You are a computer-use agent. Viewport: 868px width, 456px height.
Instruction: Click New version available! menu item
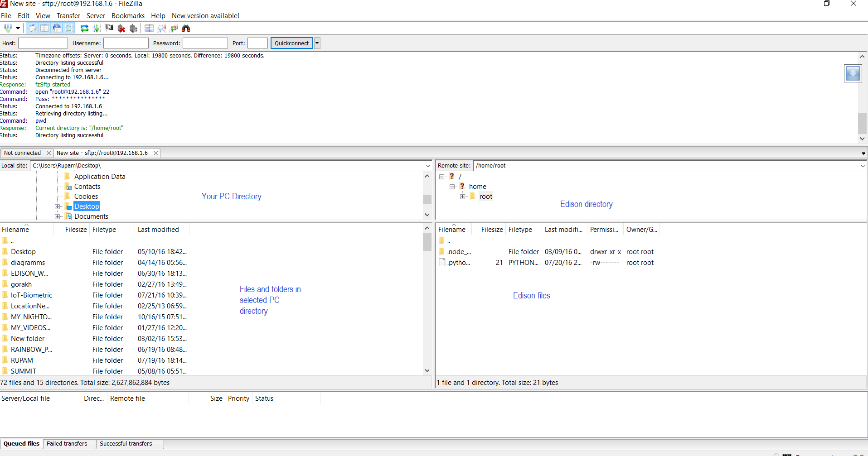click(205, 15)
